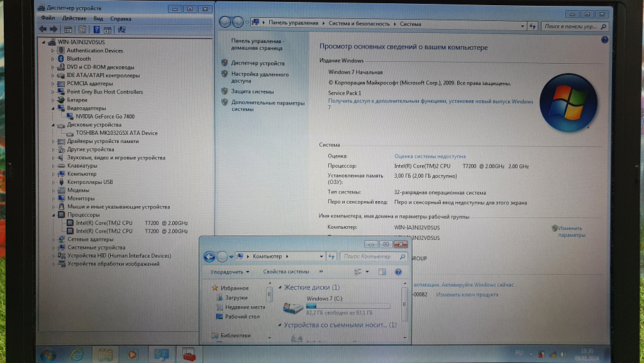Open Рабочий стол in favorites pane

(x=242, y=317)
